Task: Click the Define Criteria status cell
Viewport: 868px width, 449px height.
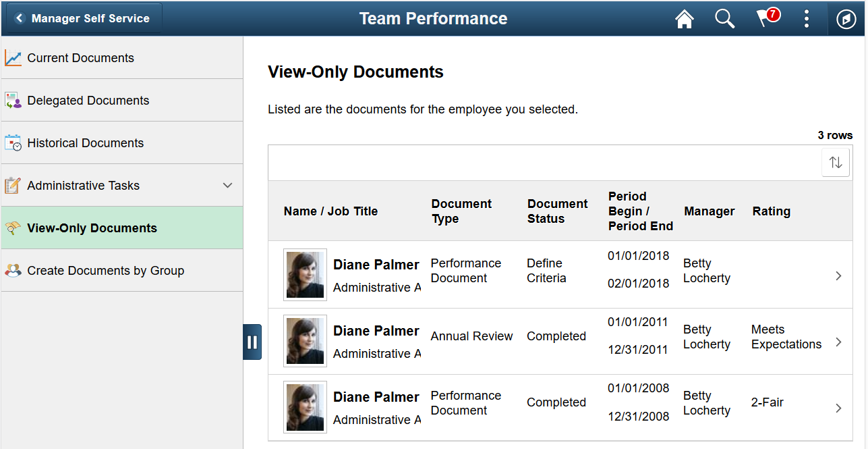Action: pyautogui.click(x=547, y=271)
